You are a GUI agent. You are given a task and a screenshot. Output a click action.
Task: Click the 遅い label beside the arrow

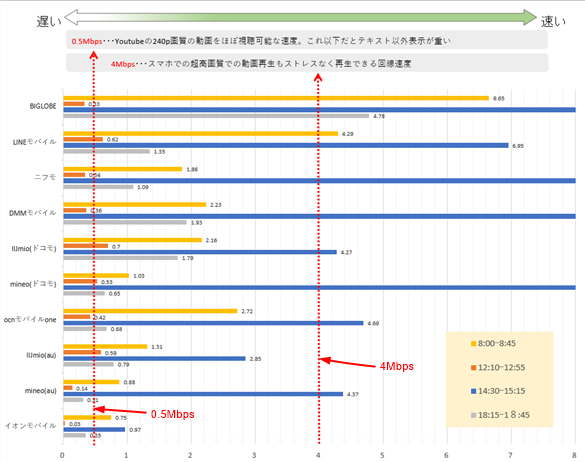coord(49,22)
